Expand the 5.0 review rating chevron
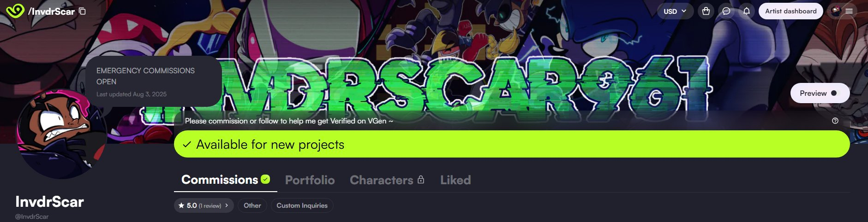868x222 pixels. click(x=227, y=205)
